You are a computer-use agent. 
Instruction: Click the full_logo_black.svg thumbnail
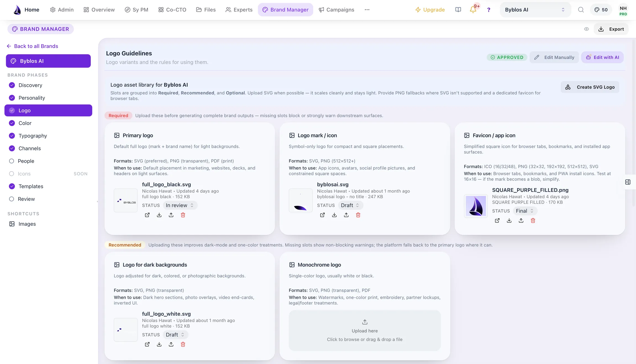(126, 200)
